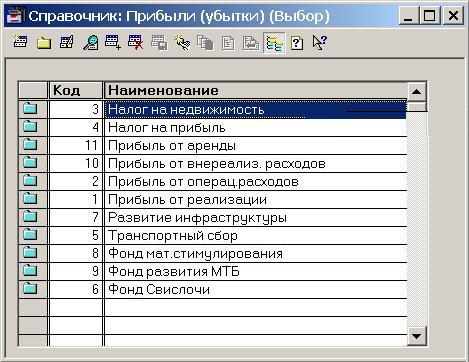Image resolution: width=469 pixels, height=362 pixels.
Task: Select Прибыль от внереализ. расходов entry
Action: 256,164
